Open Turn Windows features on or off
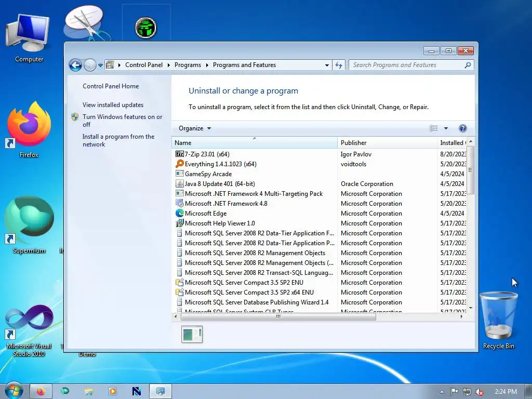The width and height of the screenshot is (532, 399). 122,121
